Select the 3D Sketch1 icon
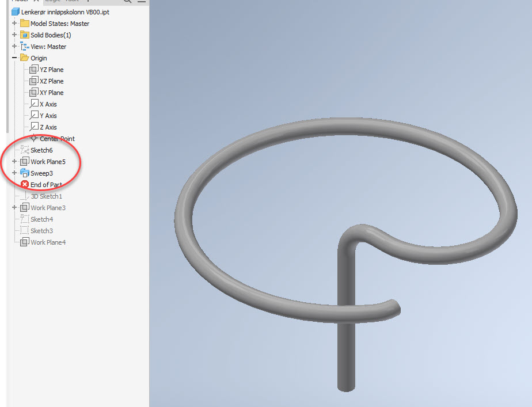Image resolution: width=532 pixels, height=407 pixels. click(x=26, y=196)
